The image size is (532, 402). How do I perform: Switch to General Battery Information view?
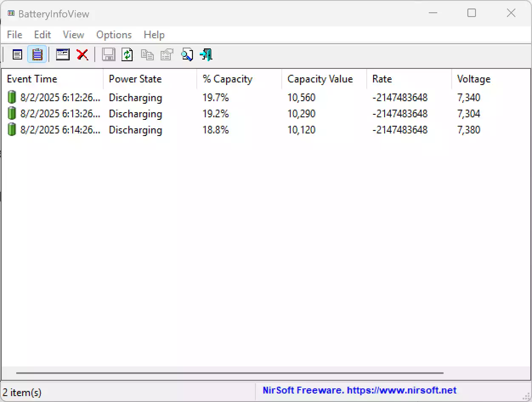click(x=17, y=54)
